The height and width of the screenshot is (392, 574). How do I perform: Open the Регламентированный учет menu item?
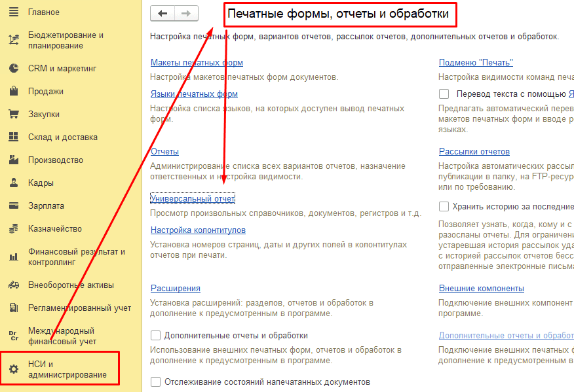pyautogui.click(x=10, y=307)
